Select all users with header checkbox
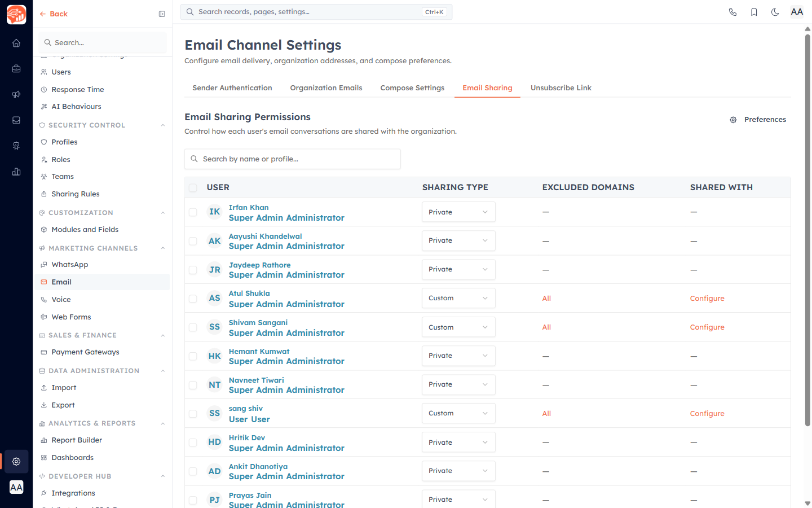 click(193, 187)
